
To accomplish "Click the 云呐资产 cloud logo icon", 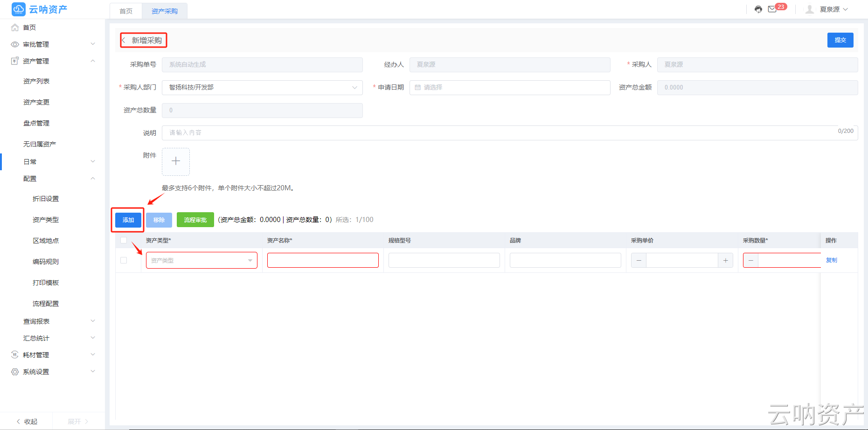I will tap(19, 9).
